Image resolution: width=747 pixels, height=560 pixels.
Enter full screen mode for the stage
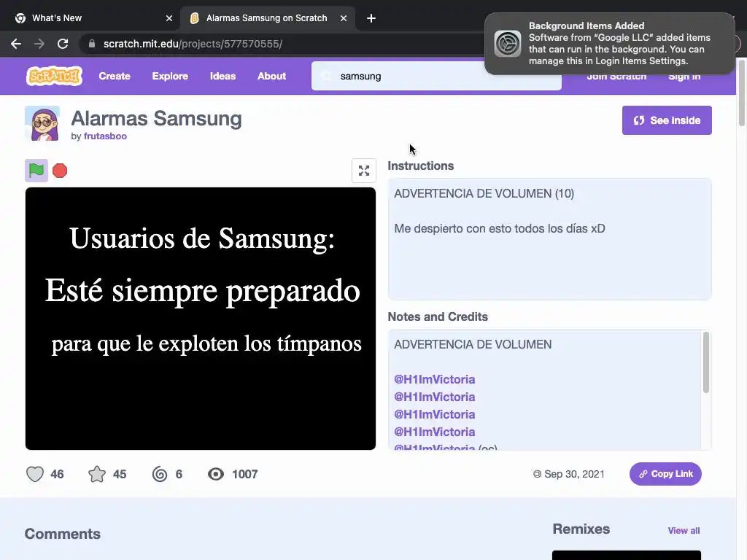(364, 171)
